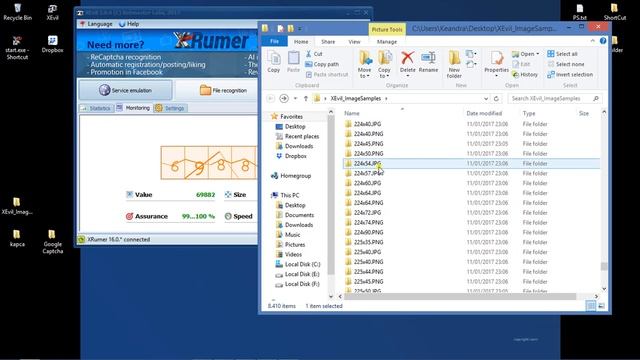Image resolution: width=640 pixels, height=360 pixels.
Task: Collapse the Explorer ribbon chevron
Action: [592, 41]
